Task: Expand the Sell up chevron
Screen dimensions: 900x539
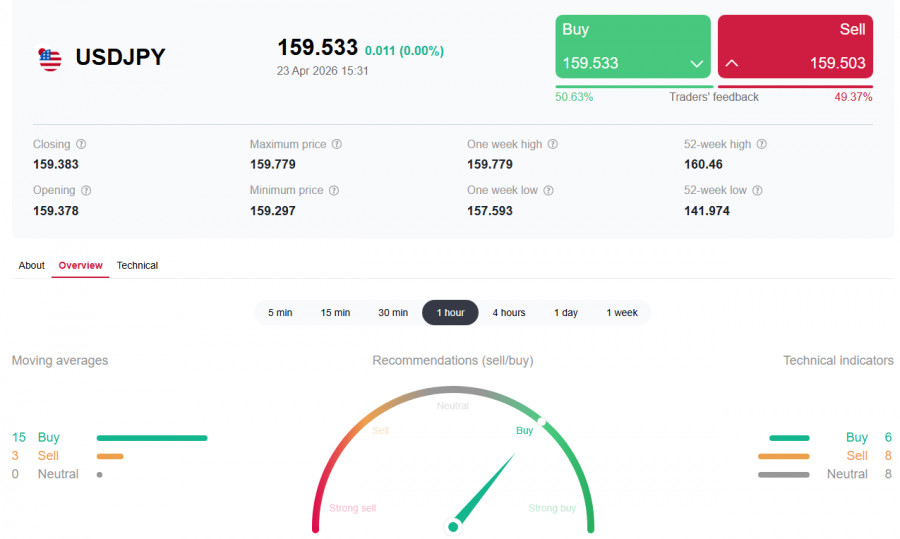Action: (x=732, y=63)
